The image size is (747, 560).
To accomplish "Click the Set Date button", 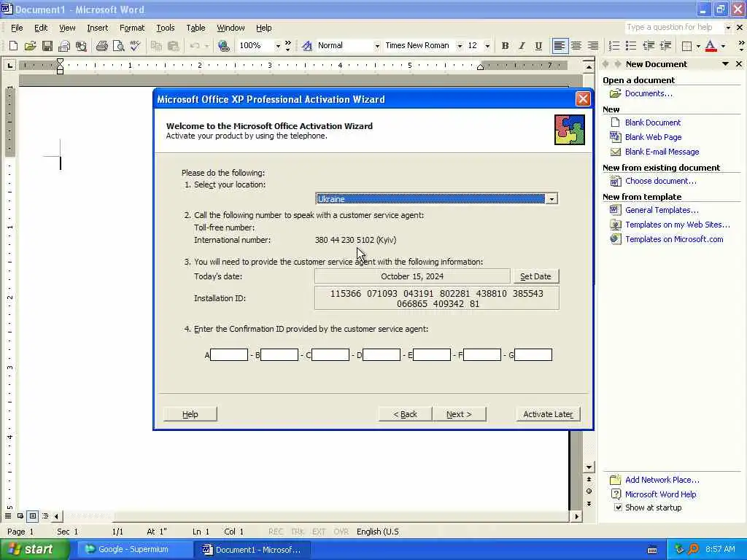I will 535,276.
